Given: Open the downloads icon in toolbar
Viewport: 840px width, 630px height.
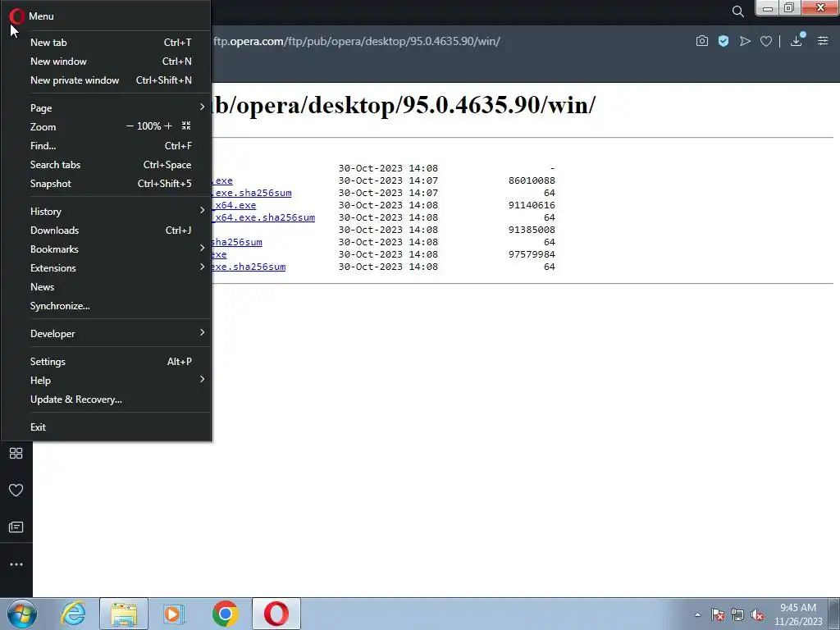Looking at the screenshot, I should pyautogui.click(x=797, y=41).
